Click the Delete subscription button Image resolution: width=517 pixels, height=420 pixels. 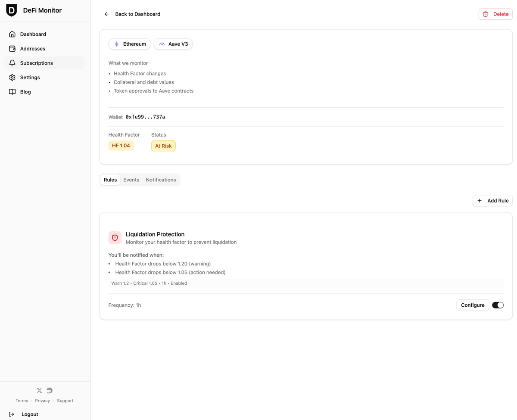[495, 14]
